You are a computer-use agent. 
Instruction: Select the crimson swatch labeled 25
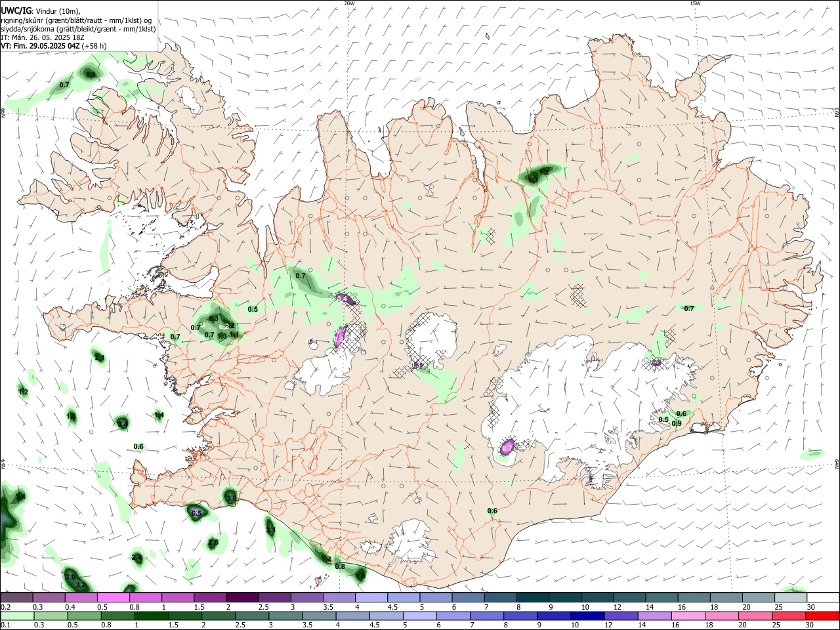click(x=789, y=616)
